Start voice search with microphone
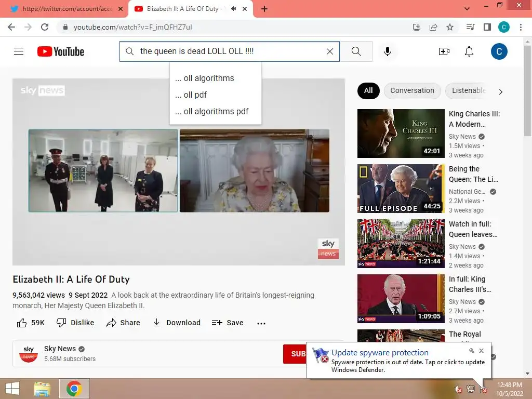The image size is (532, 399). point(388,51)
